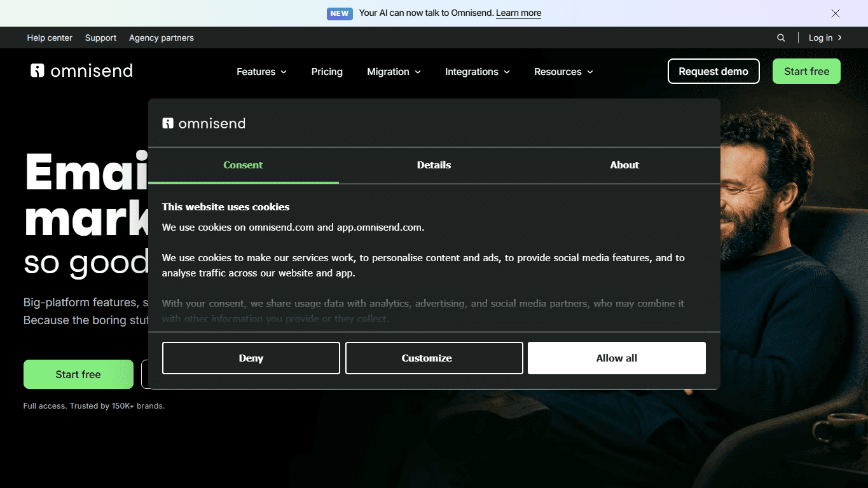Expand the Resources menu

563,72
